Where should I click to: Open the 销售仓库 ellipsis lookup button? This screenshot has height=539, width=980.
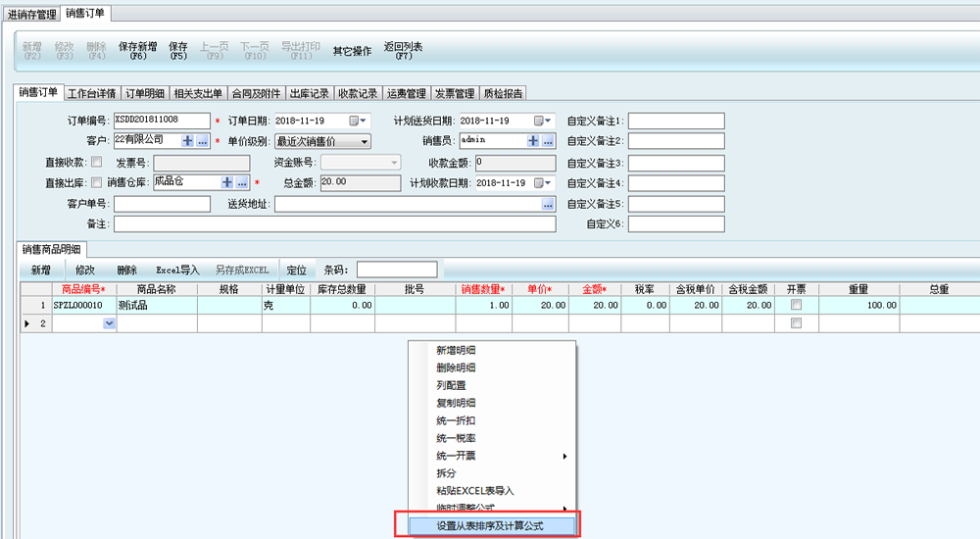tap(241, 182)
